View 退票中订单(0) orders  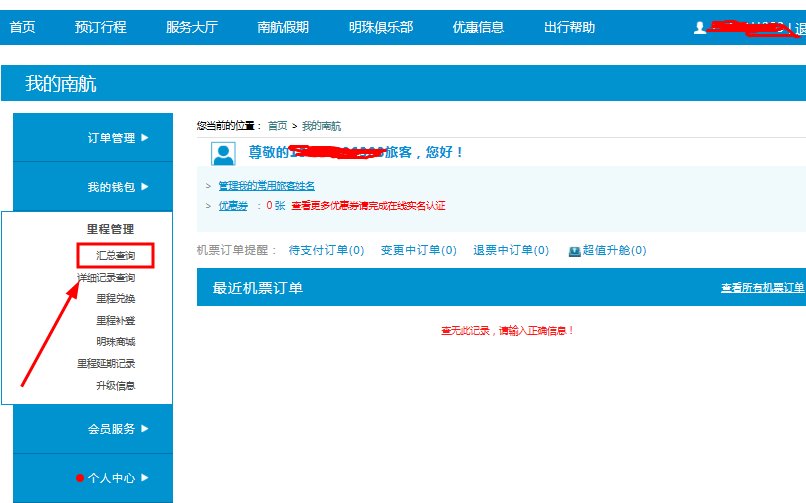(511, 250)
